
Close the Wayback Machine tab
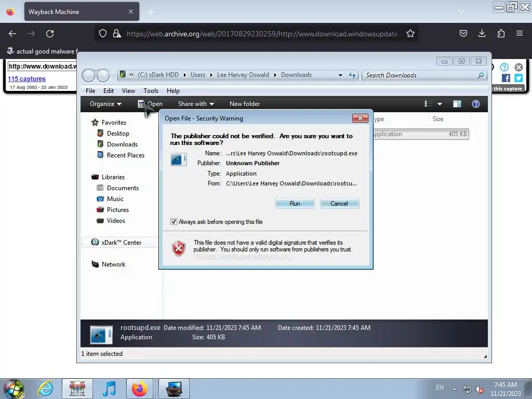coord(131,11)
